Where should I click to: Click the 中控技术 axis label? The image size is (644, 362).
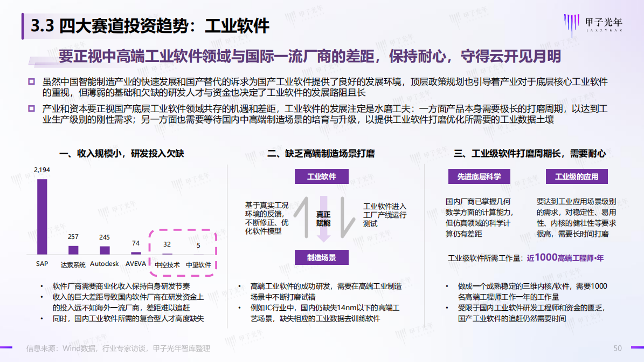167,264
